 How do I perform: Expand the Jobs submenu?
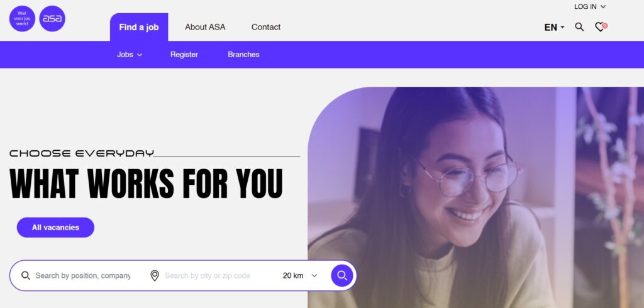[x=130, y=55]
